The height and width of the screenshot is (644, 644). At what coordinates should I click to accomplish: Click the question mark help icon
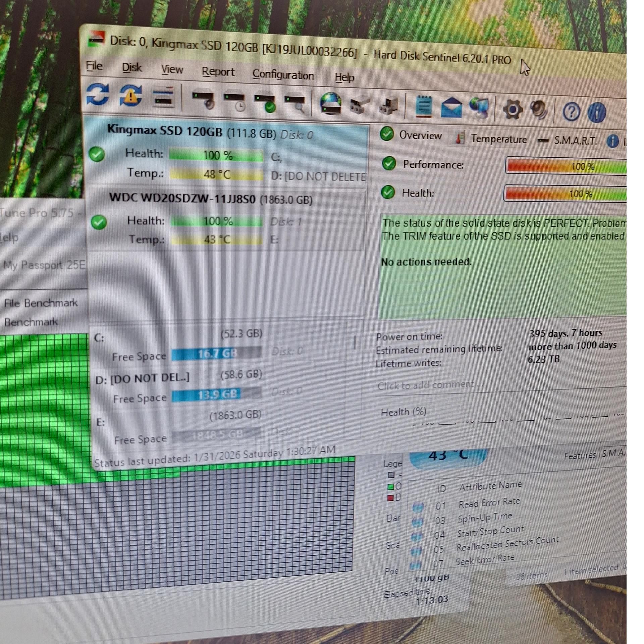(x=571, y=112)
